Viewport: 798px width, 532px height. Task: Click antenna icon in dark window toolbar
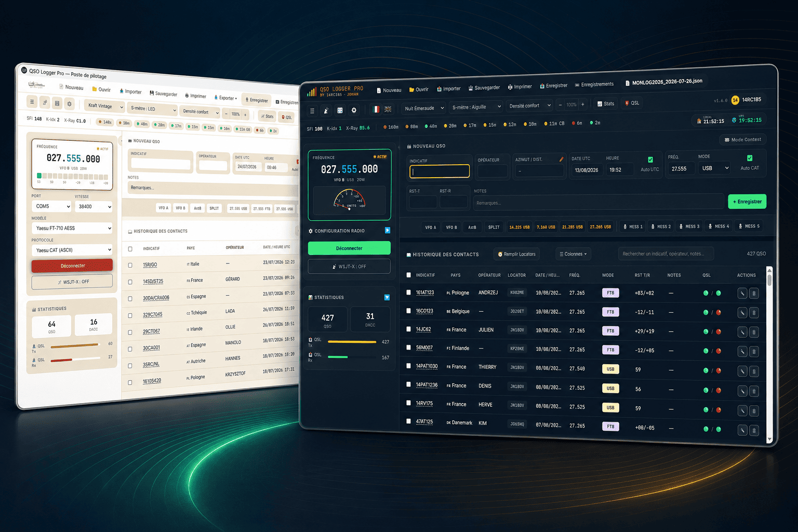[x=326, y=111]
